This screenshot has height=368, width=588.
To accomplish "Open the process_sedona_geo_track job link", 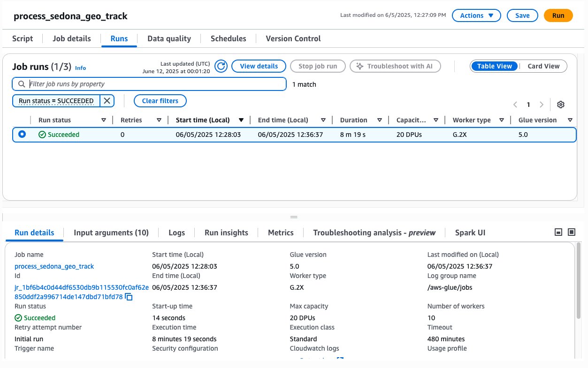I will [x=54, y=266].
